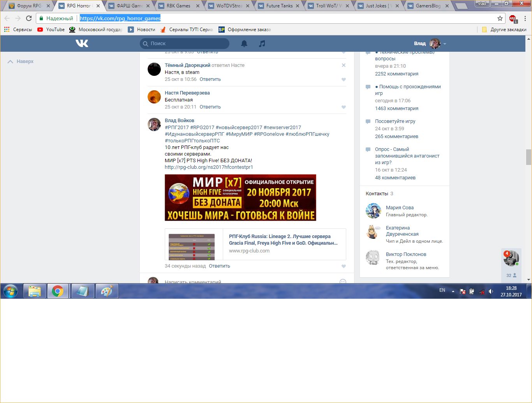This screenshot has height=403, width=532.
Task: Click the network signal tray icon
Action: tap(481, 291)
